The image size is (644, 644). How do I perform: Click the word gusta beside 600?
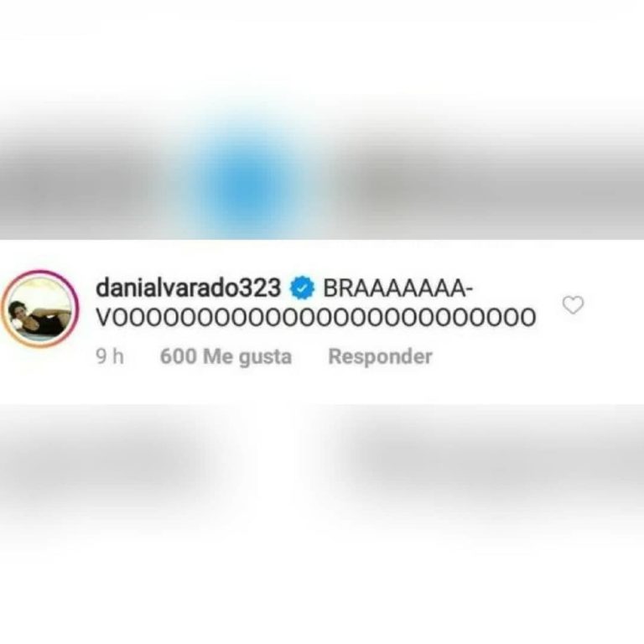pyautogui.click(x=265, y=357)
